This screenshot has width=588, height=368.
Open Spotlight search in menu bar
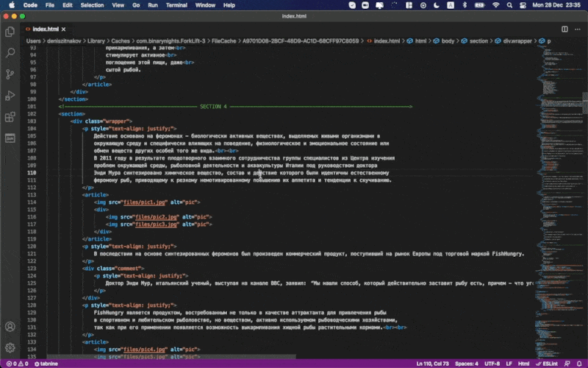click(509, 5)
